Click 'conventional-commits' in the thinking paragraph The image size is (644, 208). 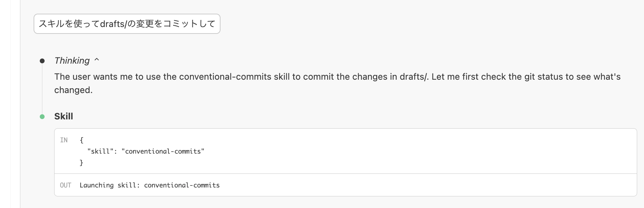[x=225, y=77]
